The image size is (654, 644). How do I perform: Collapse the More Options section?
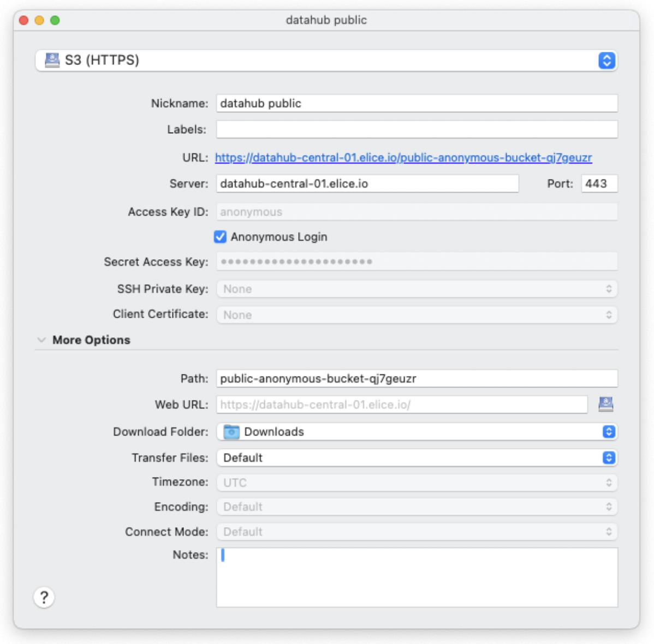[41, 340]
